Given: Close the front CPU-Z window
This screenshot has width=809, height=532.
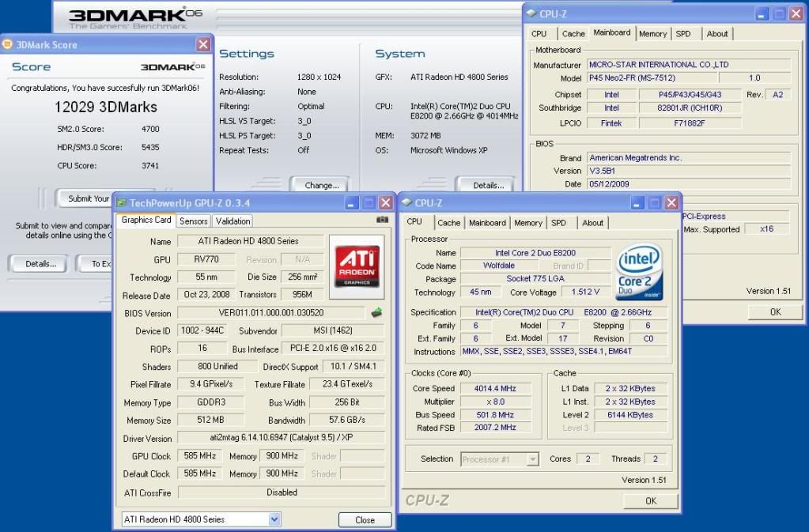Looking at the screenshot, I should [671, 202].
